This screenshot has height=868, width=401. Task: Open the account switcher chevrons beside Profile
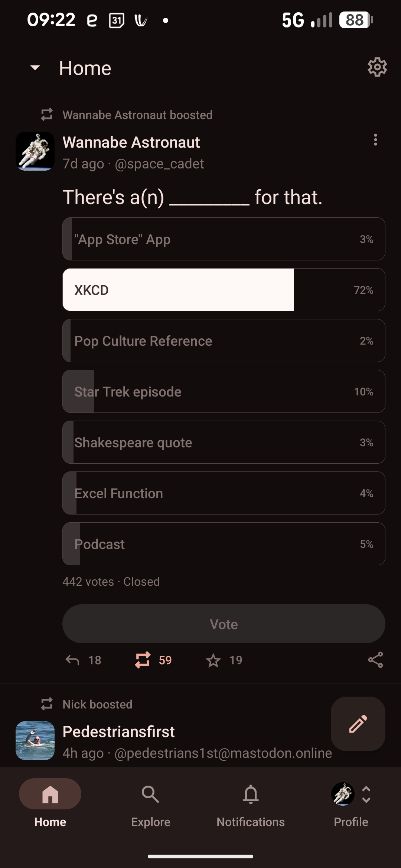tap(366, 795)
